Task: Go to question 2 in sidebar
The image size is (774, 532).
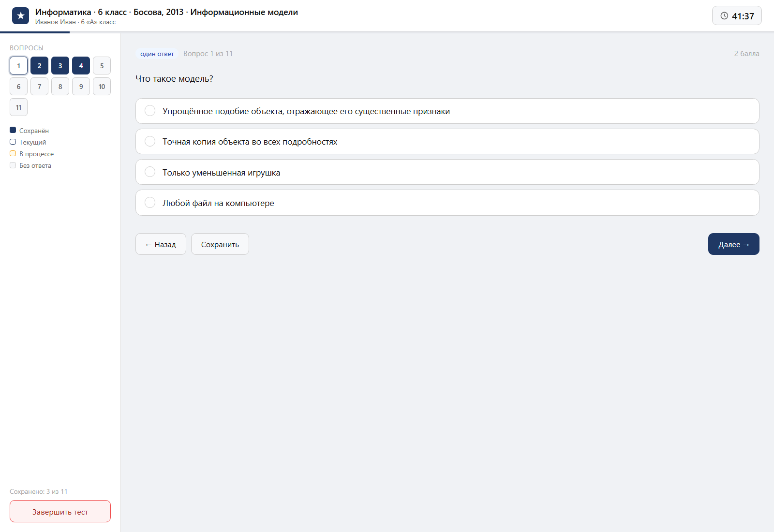Action: click(39, 66)
